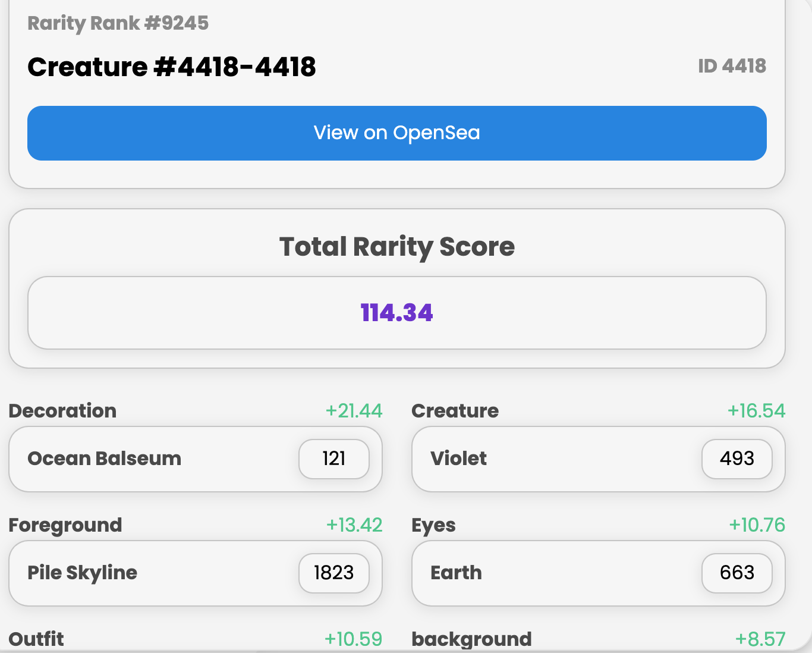Click the +16.54 creature score
Screen dimensions: 812x653
(757, 411)
